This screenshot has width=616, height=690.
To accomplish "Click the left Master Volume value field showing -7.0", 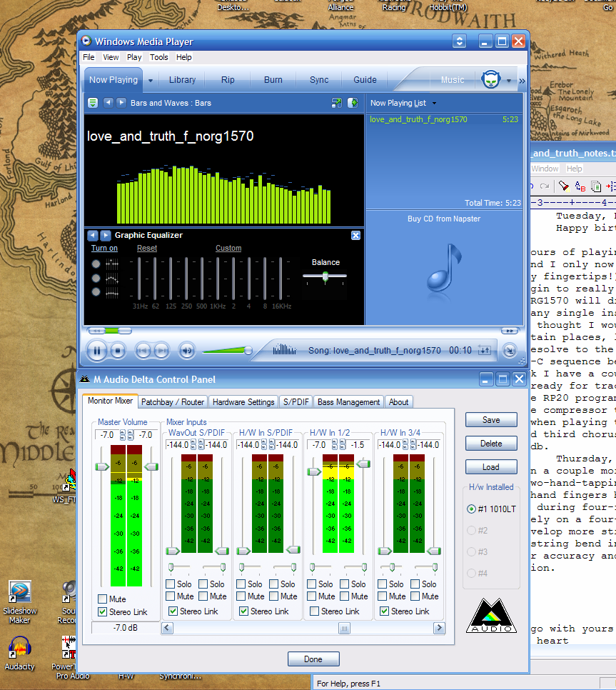I will pos(107,435).
